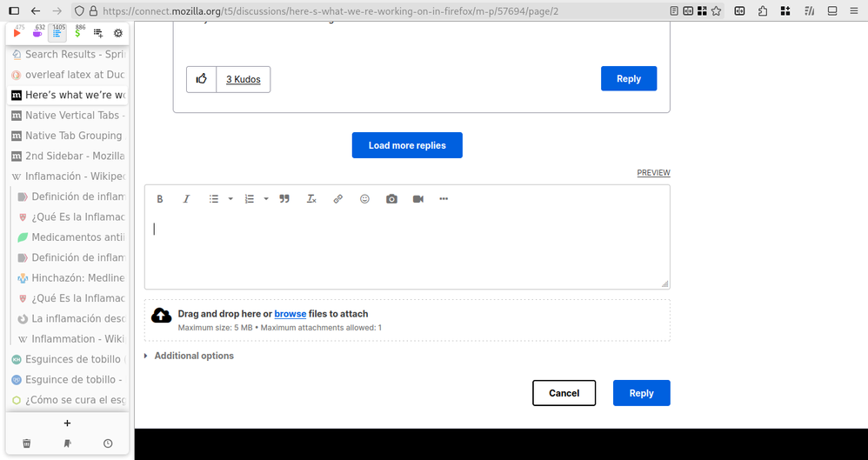Open the bulleted list style dropdown arrow
Screen dimensions: 868x460
point(230,199)
